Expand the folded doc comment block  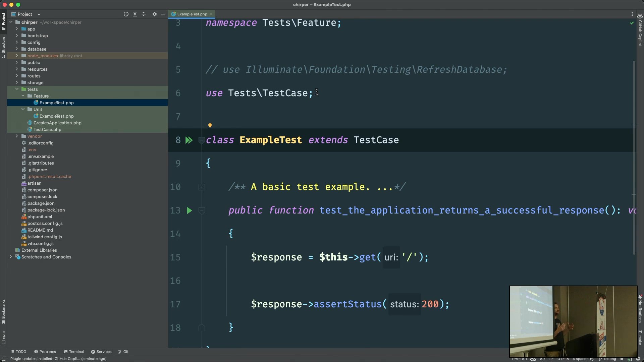[x=202, y=187]
